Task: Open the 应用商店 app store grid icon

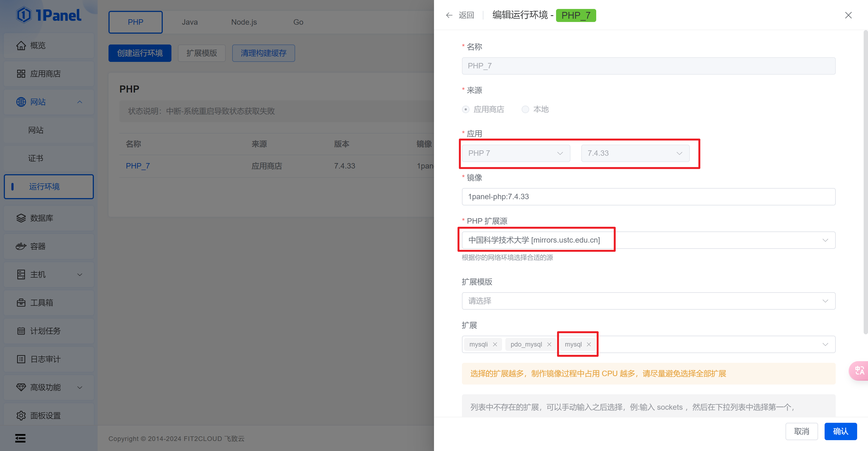Action: point(21,74)
